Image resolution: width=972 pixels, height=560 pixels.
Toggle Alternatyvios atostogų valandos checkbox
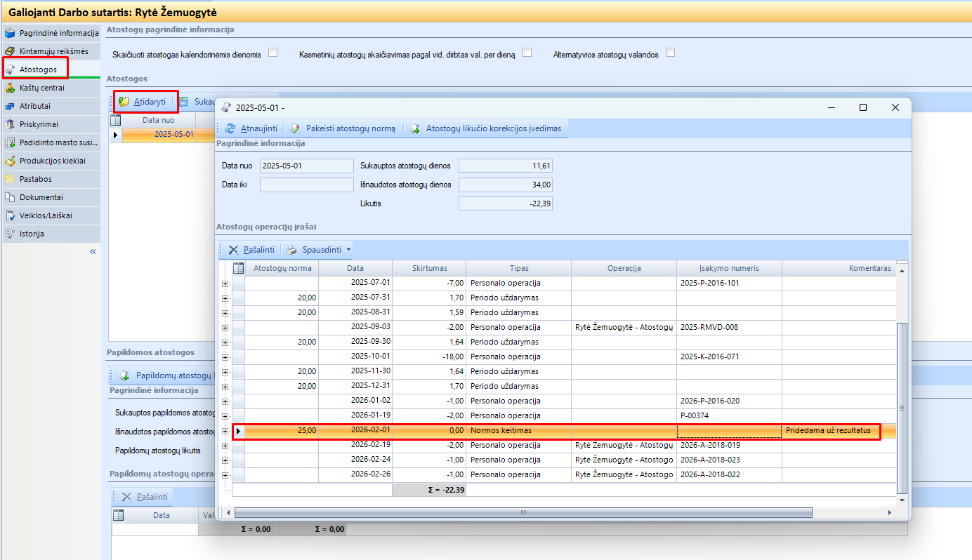tap(670, 53)
